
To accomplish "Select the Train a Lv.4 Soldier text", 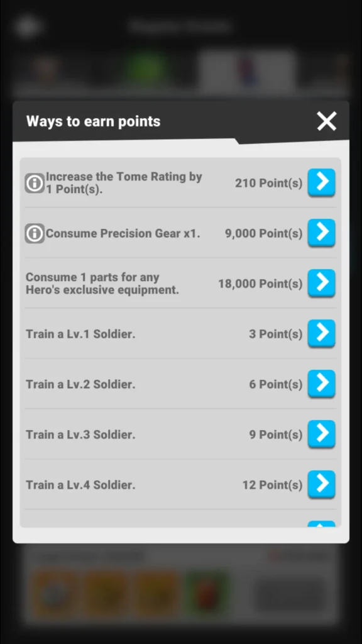I will click(x=80, y=485).
